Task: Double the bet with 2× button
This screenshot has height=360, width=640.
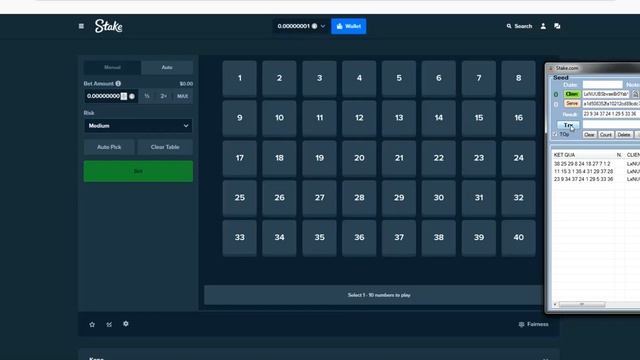Action: pyautogui.click(x=164, y=96)
